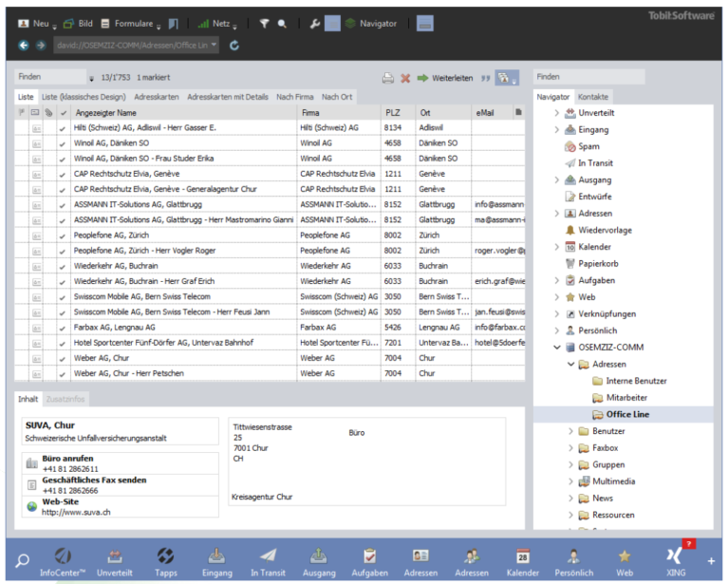Image resolution: width=728 pixels, height=584 pixels.
Task: Open Kalender in the bottom bar
Action: click(x=523, y=562)
